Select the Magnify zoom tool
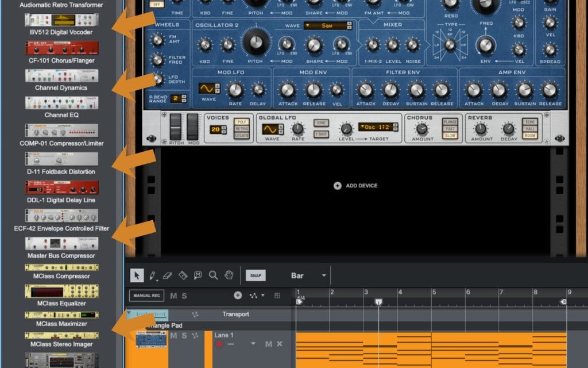The image size is (588, 368). pos(213,275)
